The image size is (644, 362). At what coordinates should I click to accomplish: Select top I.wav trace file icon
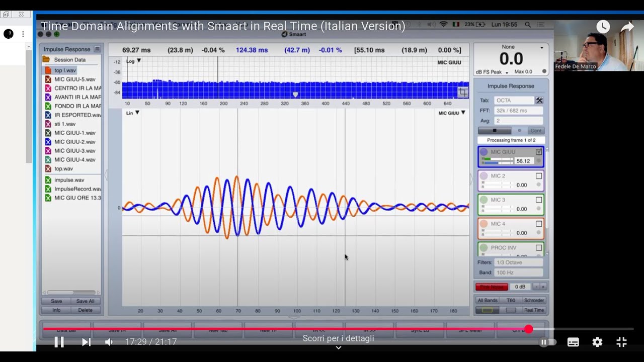[x=48, y=70]
